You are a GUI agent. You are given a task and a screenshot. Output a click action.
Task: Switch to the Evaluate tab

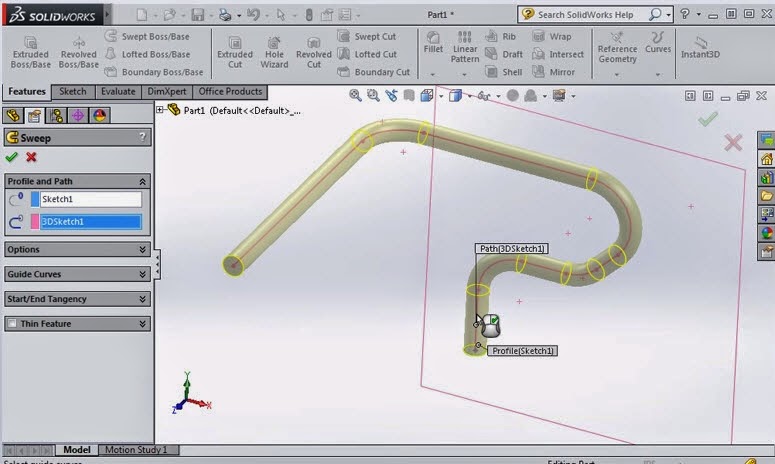coord(118,91)
